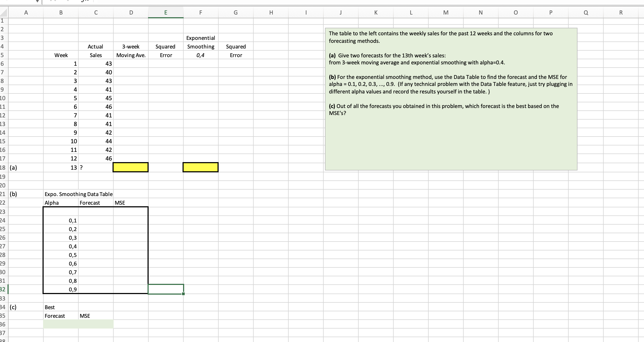Screen dimensions: 644x342
Task: Select row 1 header
Action: click(3, 21)
